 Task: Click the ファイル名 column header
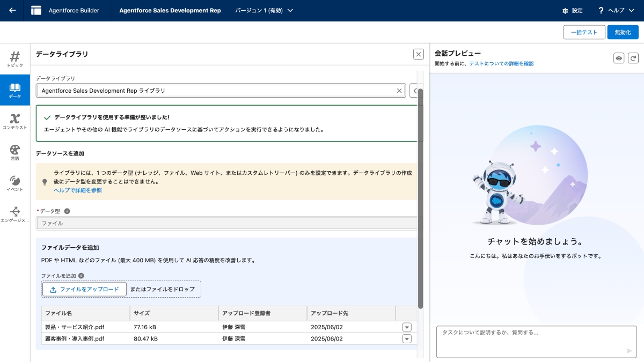pyautogui.click(x=85, y=313)
